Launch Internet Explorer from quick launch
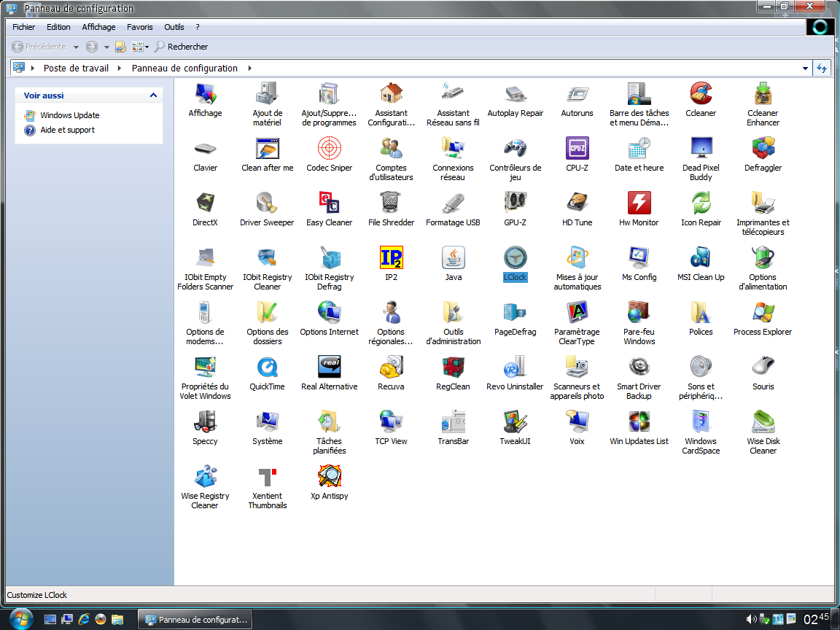This screenshot has height=630, width=840. point(84,619)
